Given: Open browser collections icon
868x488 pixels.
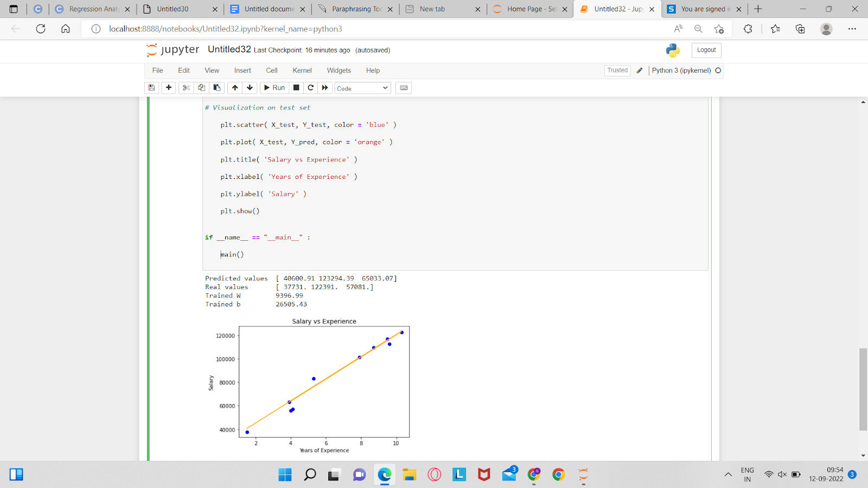Looking at the screenshot, I should [x=800, y=29].
